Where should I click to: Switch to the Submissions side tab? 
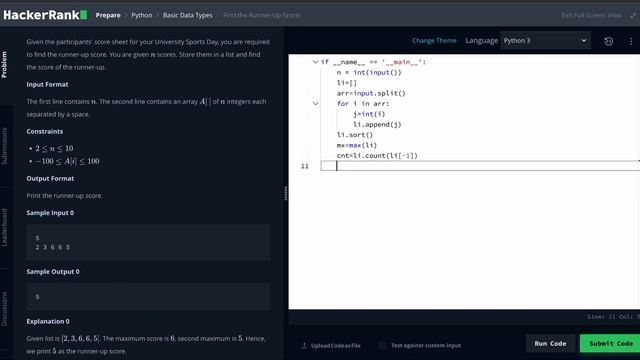point(4,146)
